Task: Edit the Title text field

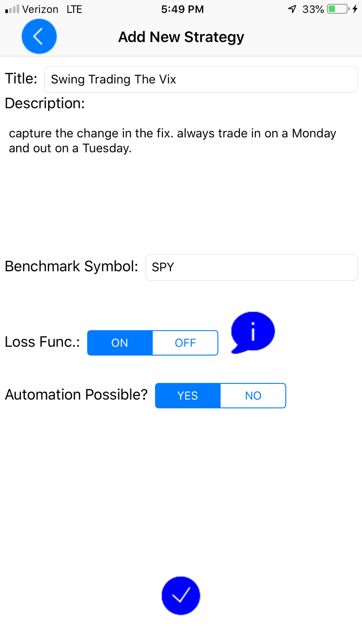Action: click(x=201, y=80)
